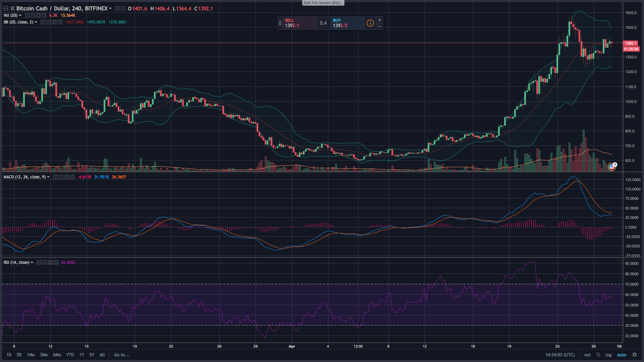Select the 1Mo time range
Screen dimensions: 644x362
coord(31,355)
